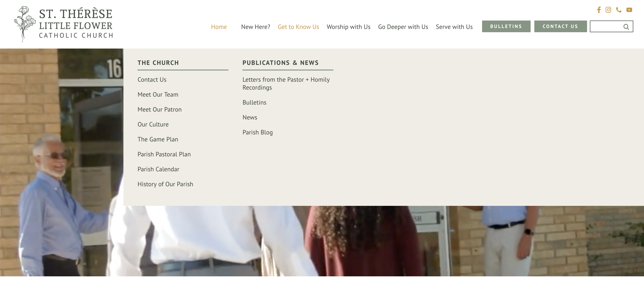Go to the Home menu item
This screenshot has height=288, width=644.
tap(219, 27)
